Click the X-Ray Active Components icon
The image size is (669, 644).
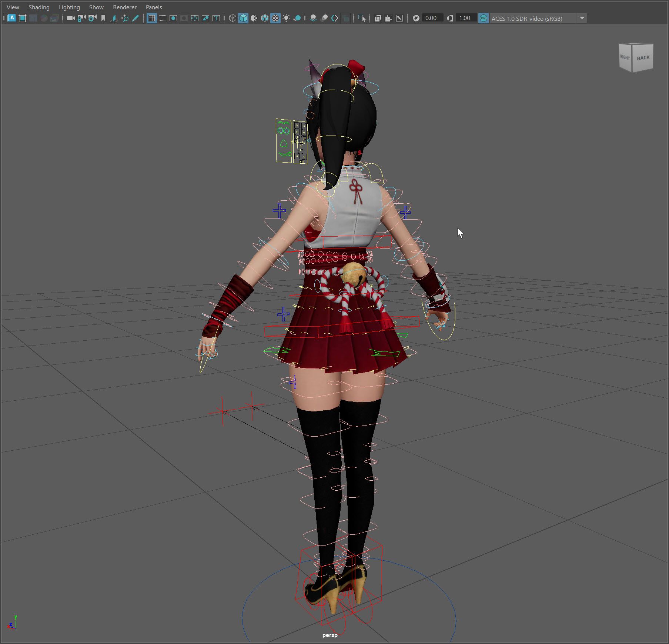coord(389,18)
